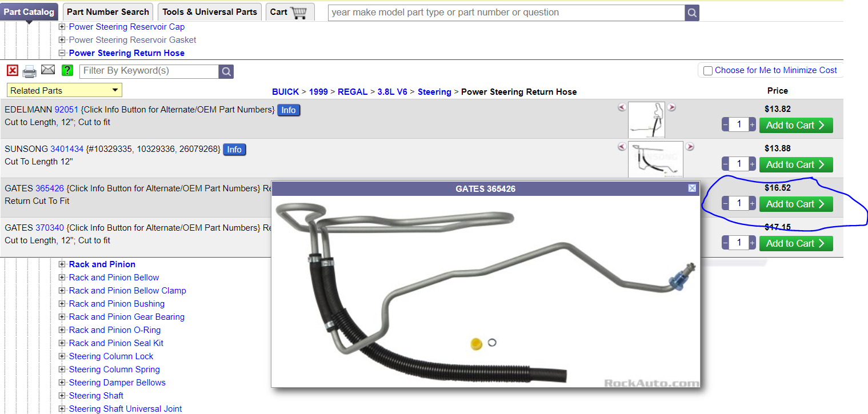This screenshot has width=868, height=414.
Task: Open the EDELMANN 92051 hose thumbnail
Action: [x=647, y=120]
